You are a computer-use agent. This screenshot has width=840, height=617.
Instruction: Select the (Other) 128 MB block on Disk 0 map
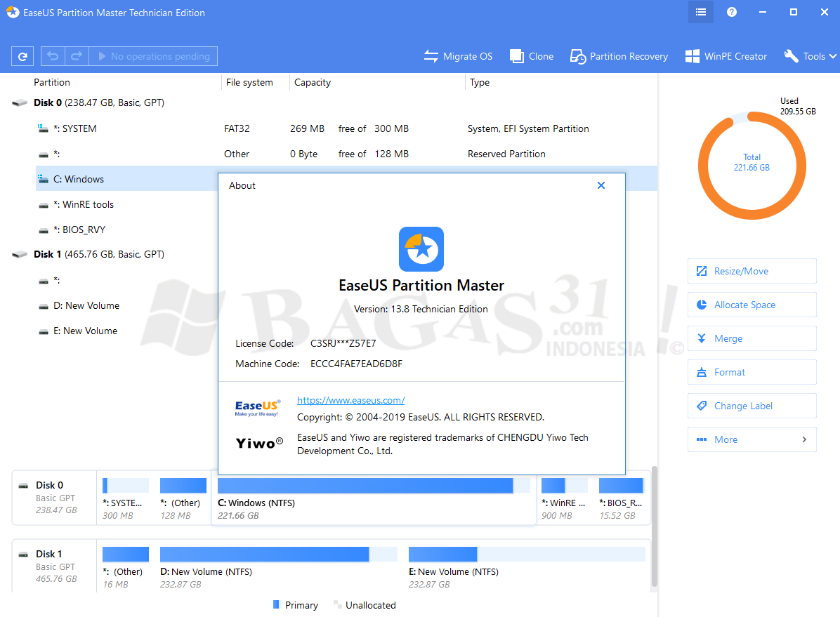tap(183, 498)
